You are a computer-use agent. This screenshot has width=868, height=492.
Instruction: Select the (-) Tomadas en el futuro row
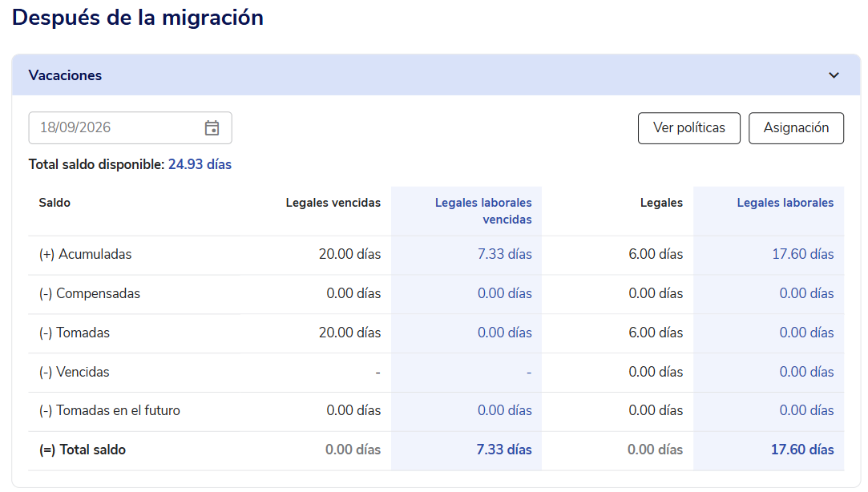tap(436, 410)
